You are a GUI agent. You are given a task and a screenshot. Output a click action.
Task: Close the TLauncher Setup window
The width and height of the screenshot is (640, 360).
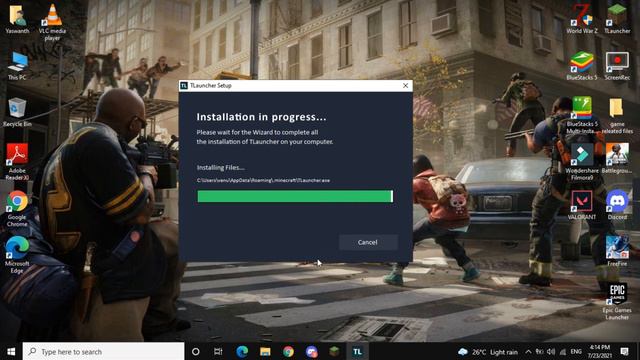pos(405,85)
